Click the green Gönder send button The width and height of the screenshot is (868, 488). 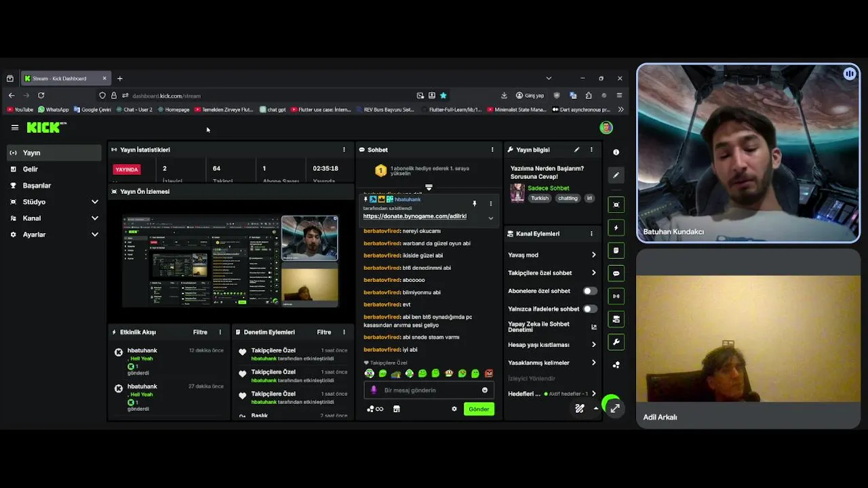coord(479,409)
